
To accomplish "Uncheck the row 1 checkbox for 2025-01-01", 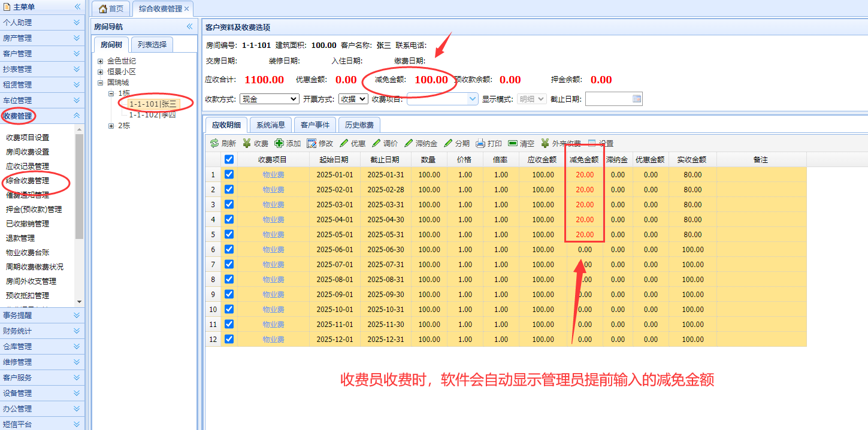I will click(229, 174).
